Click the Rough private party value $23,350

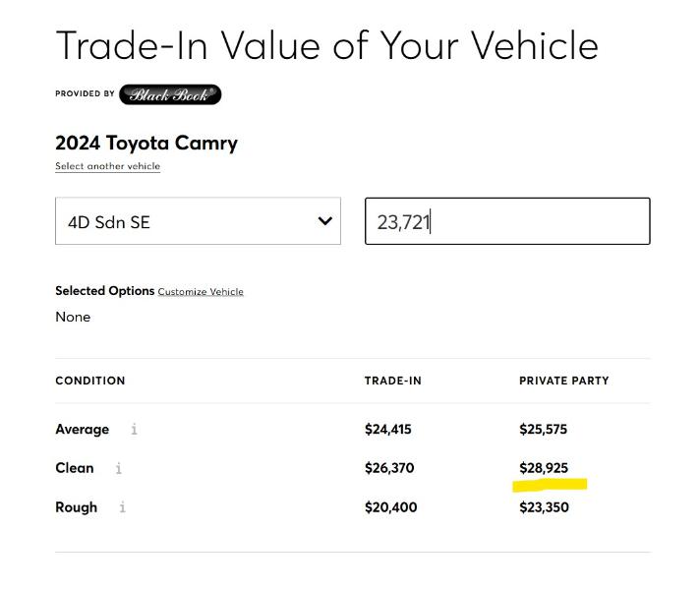pyautogui.click(x=544, y=507)
